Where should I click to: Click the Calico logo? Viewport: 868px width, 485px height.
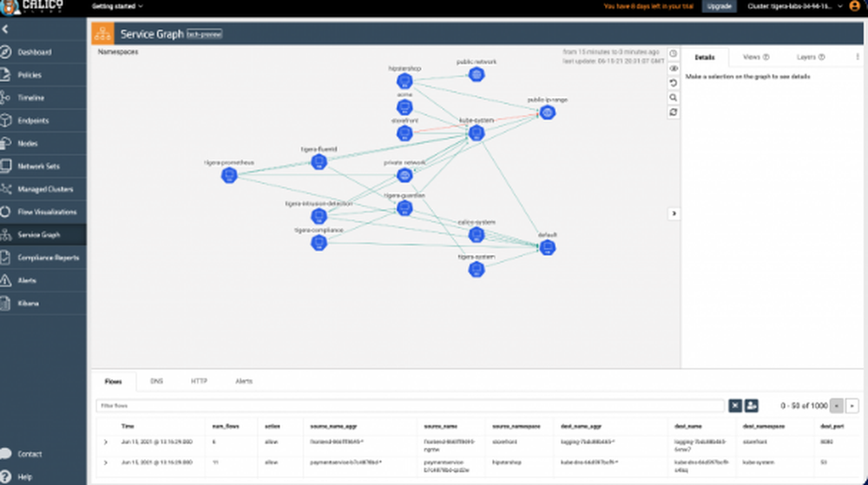(32, 7)
